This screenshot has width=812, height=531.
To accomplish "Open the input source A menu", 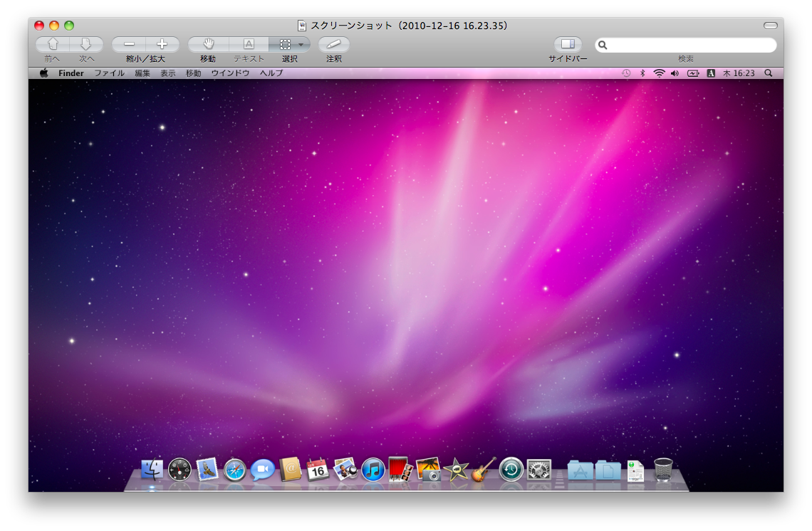I will click(711, 73).
